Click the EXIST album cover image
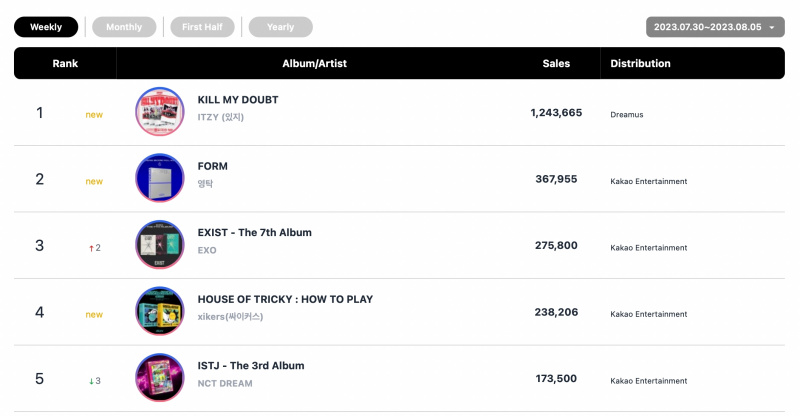Image resolution: width=800 pixels, height=416 pixels. [x=160, y=244]
